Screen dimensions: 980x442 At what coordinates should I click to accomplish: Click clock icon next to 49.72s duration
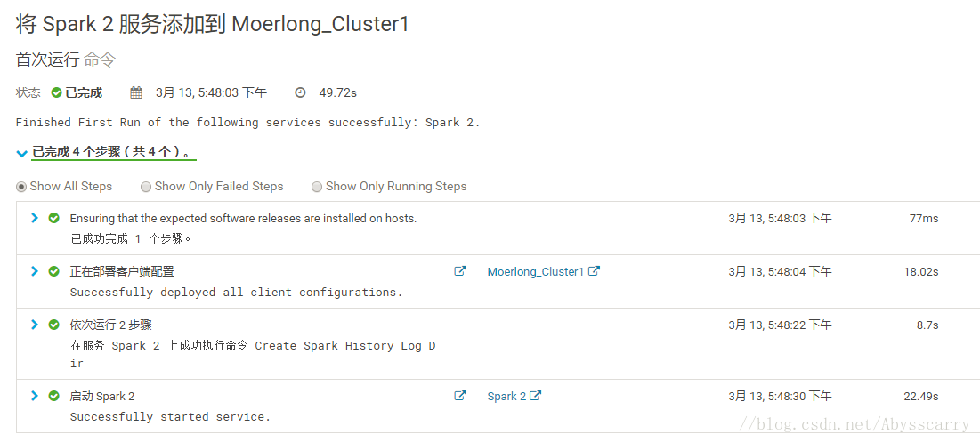point(301,93)
